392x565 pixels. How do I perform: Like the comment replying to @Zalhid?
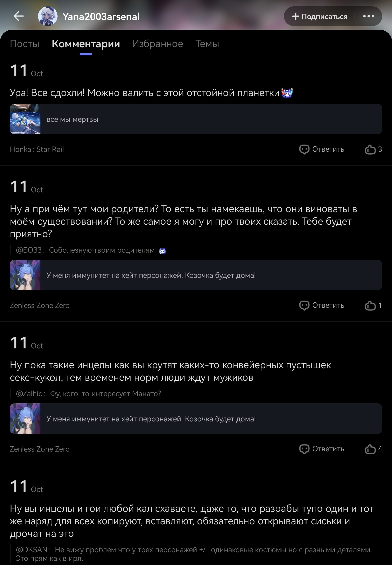pos(373,449)
